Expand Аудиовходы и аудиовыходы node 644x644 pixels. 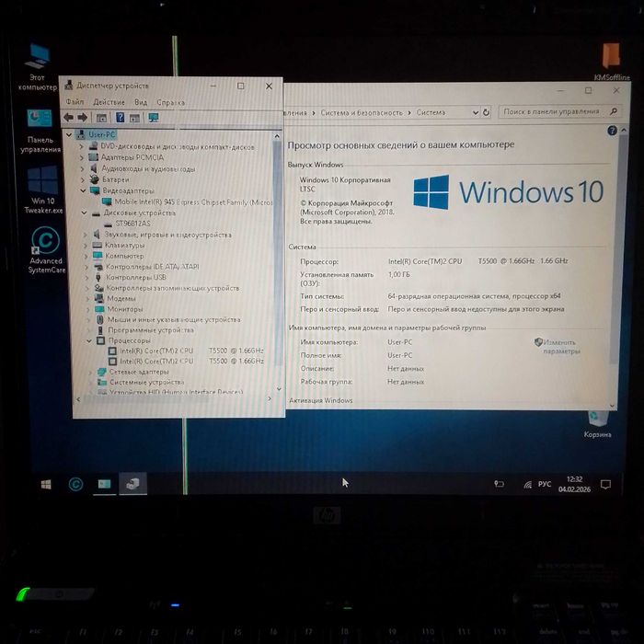point(82,168)
